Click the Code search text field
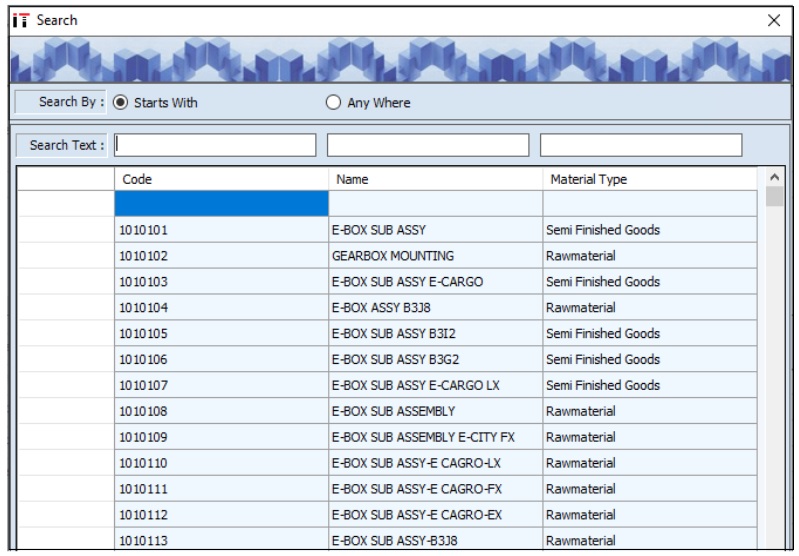Viewport: 799px width, 556px height. tap(215, 145)
